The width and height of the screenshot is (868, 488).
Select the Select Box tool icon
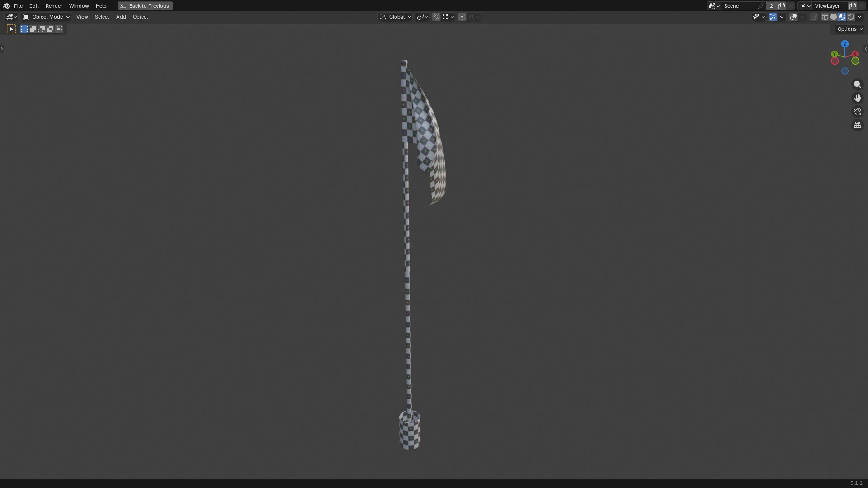[11, 29]
